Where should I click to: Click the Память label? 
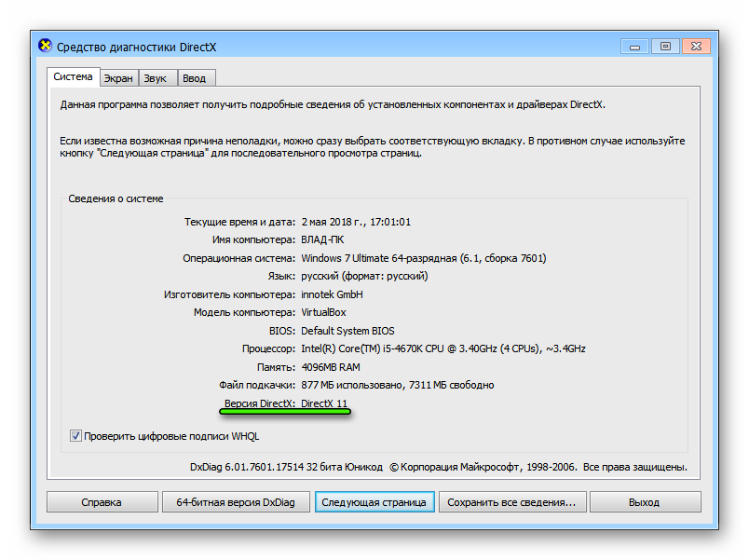tap(276, 367)
